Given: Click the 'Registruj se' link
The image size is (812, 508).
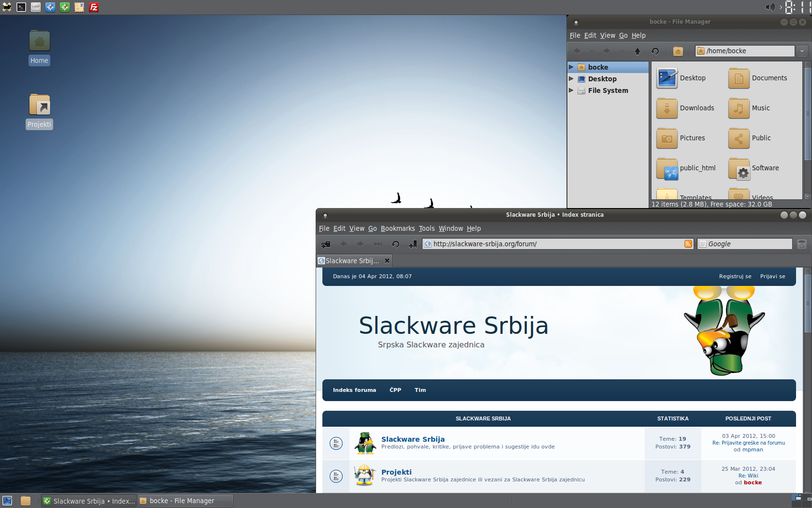Looking at the screenshot, I should 735,276.
